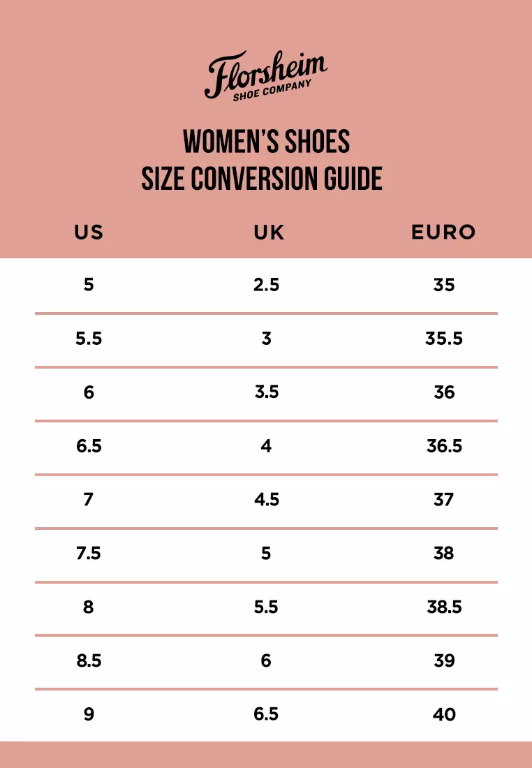Select the US column header
The height and width of the screenshot is (768, 532).
tap(89, 232)
